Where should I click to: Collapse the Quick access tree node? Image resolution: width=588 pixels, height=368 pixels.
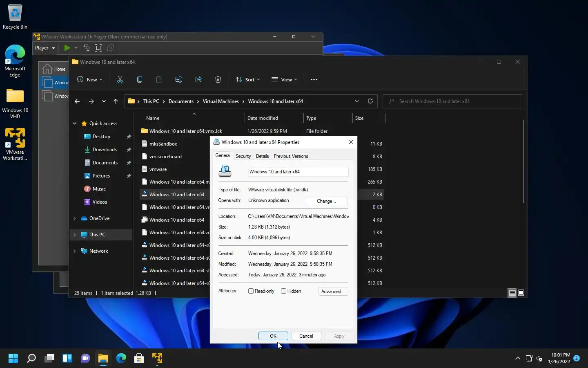click(74, 123)
